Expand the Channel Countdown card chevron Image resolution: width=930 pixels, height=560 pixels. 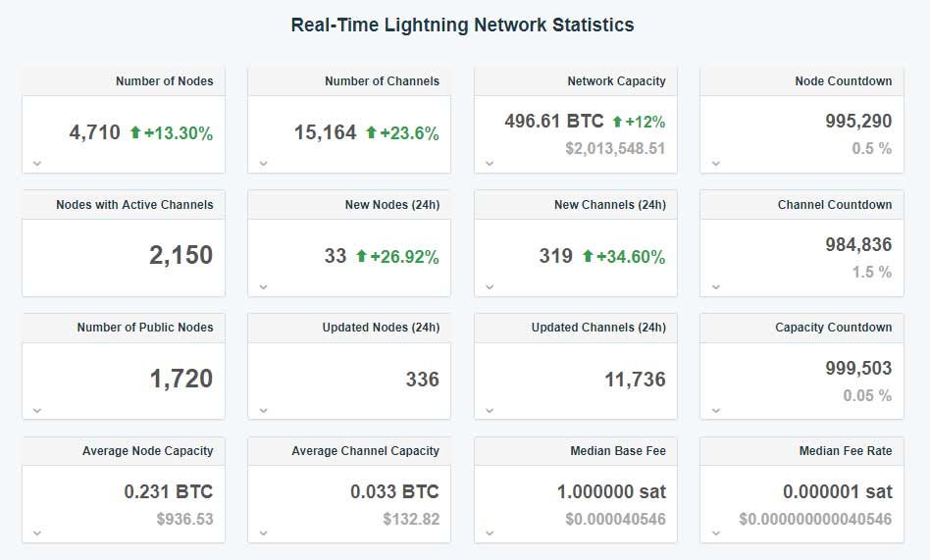point(715,286)
